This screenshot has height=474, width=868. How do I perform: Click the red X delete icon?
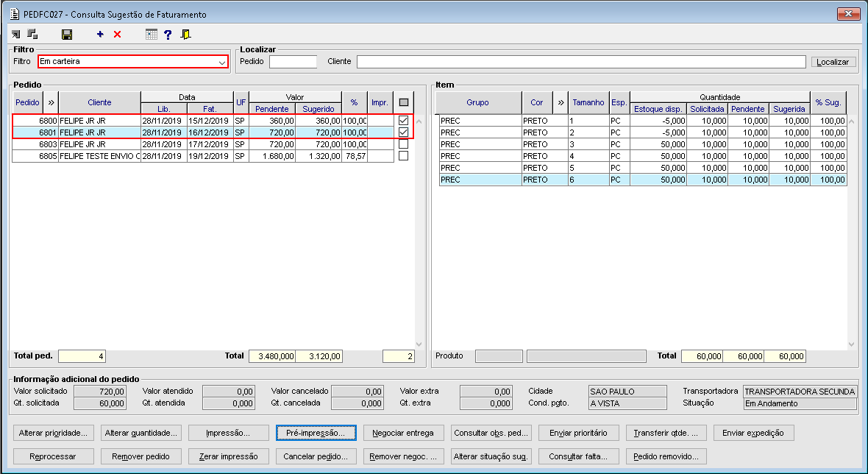click(118, 35)
